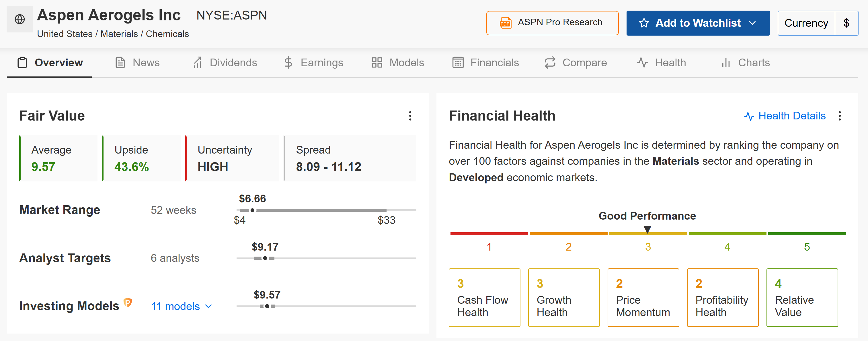This screenshot has height=341, width=868.
Task: Open the Currency selector
Action: tap(818, 23)
